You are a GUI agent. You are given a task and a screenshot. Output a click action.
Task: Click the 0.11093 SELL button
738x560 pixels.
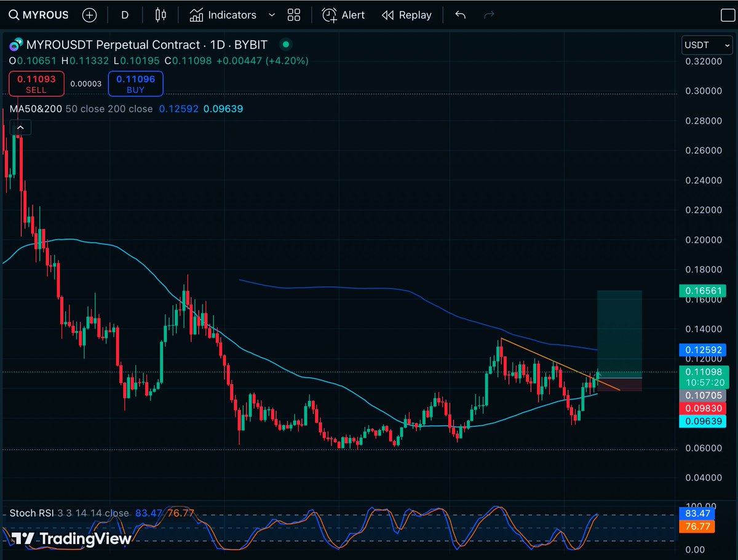click(36, 84)
